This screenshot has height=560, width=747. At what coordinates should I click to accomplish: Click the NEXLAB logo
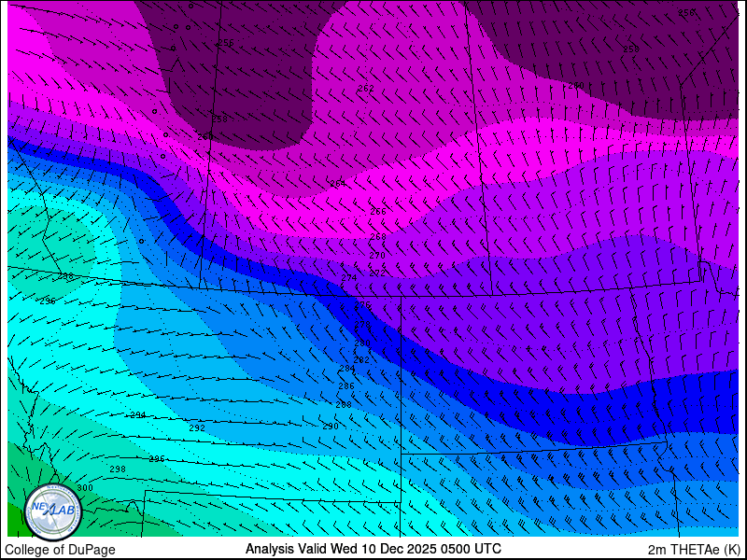tap(53, 512)
